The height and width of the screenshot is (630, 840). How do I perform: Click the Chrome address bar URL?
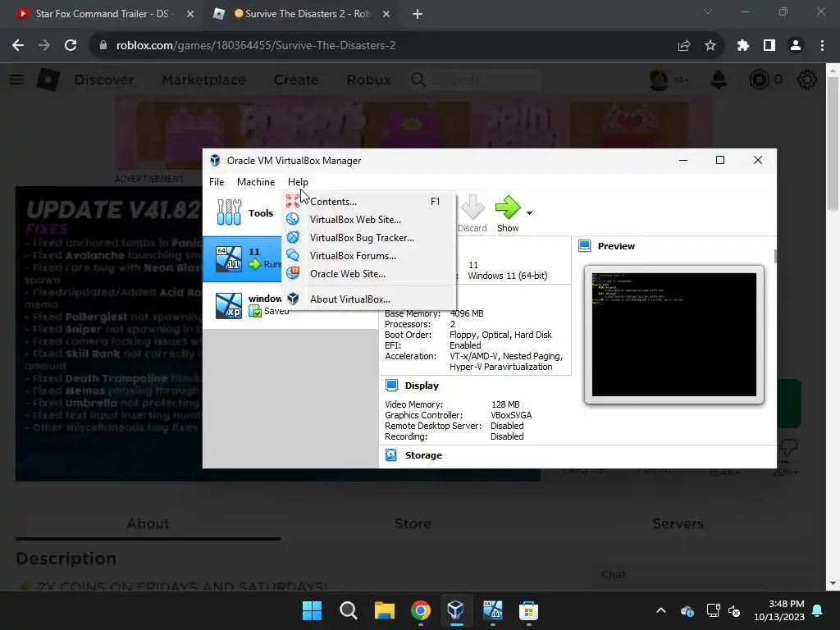pos(256,46)
